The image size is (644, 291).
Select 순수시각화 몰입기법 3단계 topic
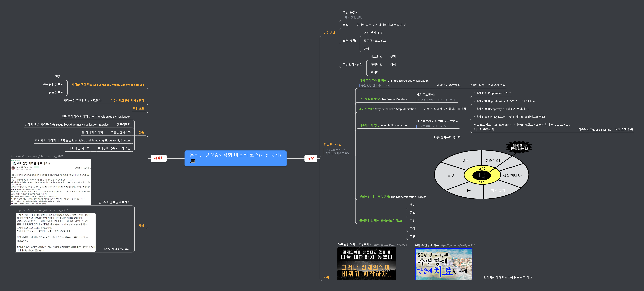click(127, 101)
